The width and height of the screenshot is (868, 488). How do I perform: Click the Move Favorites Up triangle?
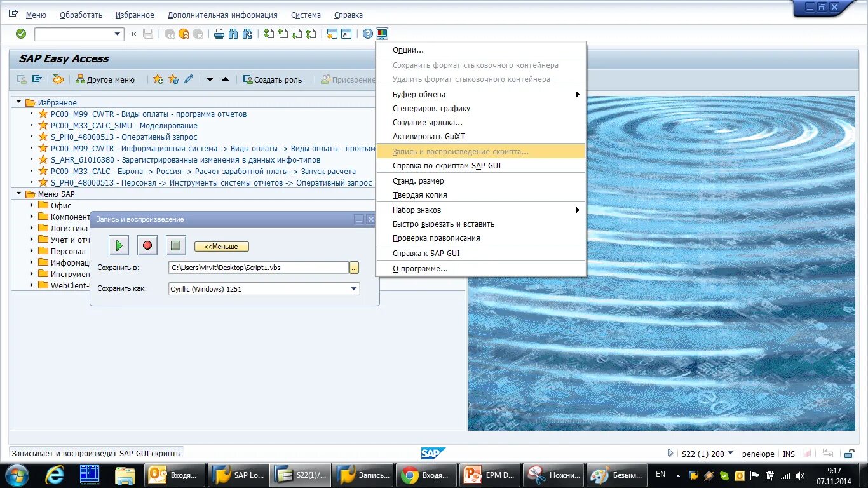[x=225, y=79]
